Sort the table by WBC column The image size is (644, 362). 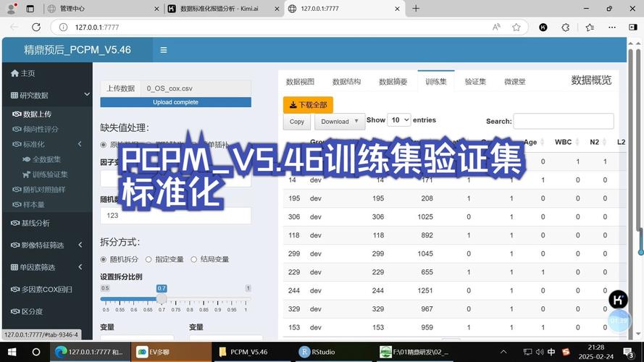coord(567,142)
